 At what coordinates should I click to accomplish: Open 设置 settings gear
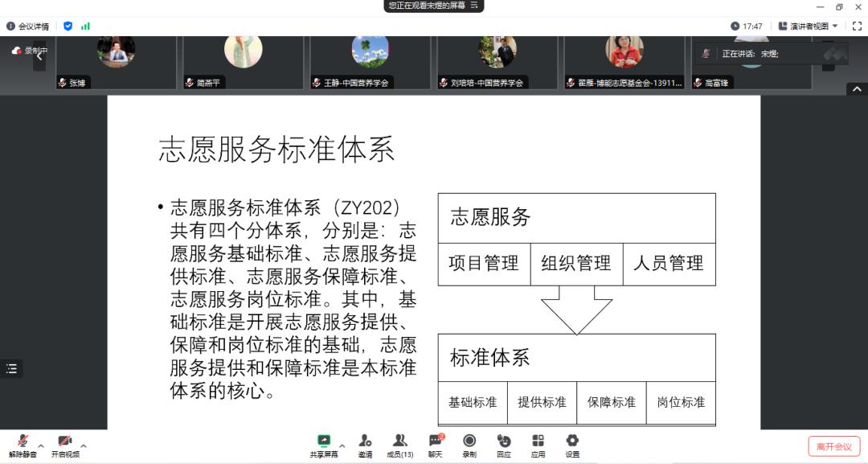572,443
